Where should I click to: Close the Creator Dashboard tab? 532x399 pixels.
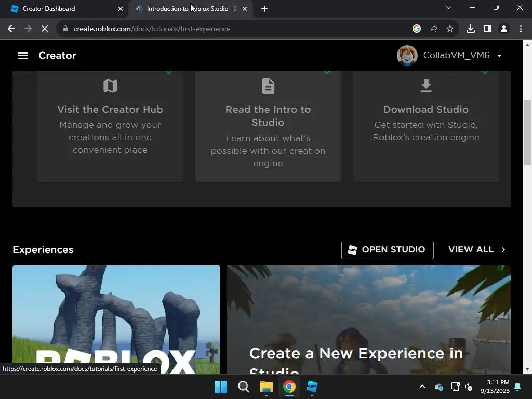(120, 9)
